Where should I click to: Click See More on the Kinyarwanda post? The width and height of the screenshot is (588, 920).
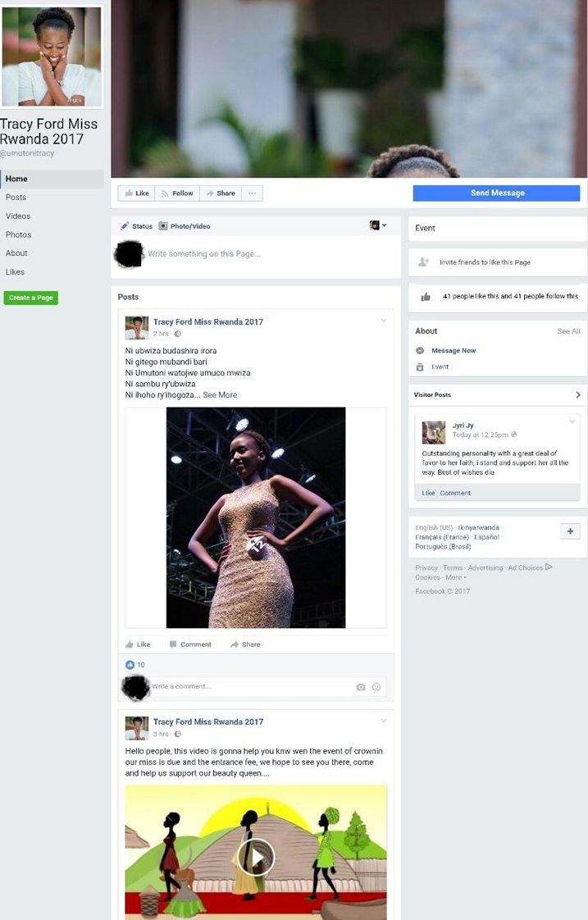click(x=220, y=395)
